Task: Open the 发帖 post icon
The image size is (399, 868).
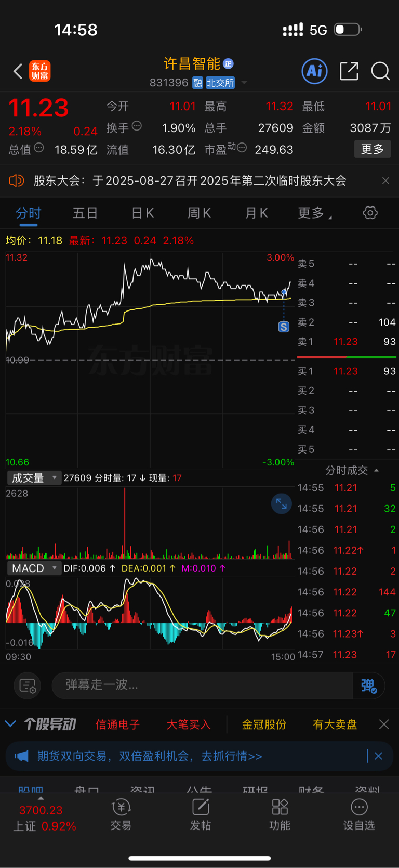Action: (x=201, y=815)
